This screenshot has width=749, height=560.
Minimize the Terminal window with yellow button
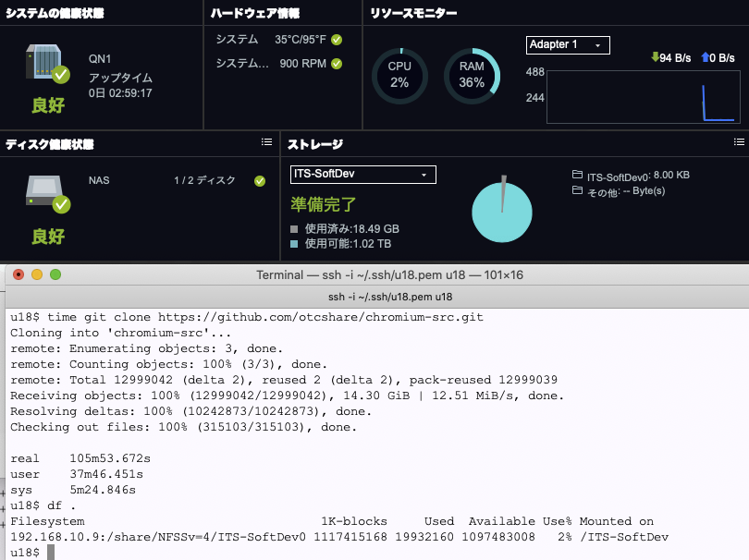pos(37,274)
